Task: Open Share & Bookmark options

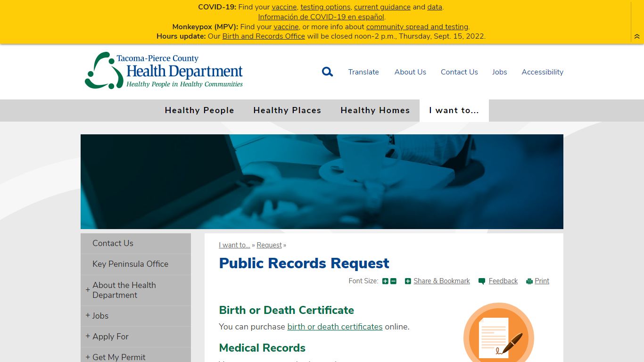Action: [x=441, y=281]
